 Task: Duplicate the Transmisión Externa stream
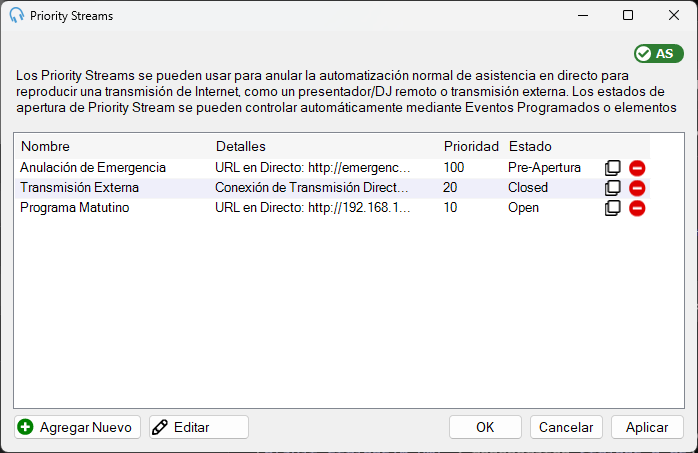pyautogui.click(x=613, y=188)
